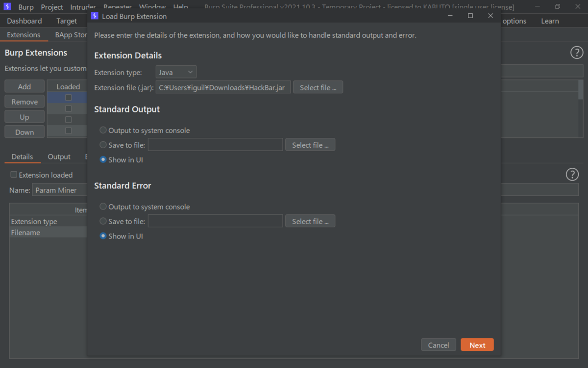
Task: Toggle the Extension loaded checkbox
Action: pyautogui.click(x=14, y=175)
